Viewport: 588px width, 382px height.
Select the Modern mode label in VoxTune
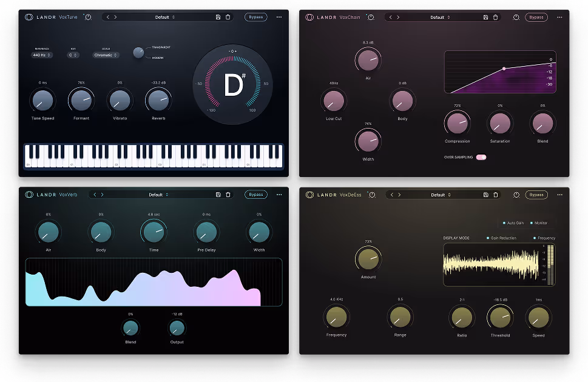click(x=158, y=58)
